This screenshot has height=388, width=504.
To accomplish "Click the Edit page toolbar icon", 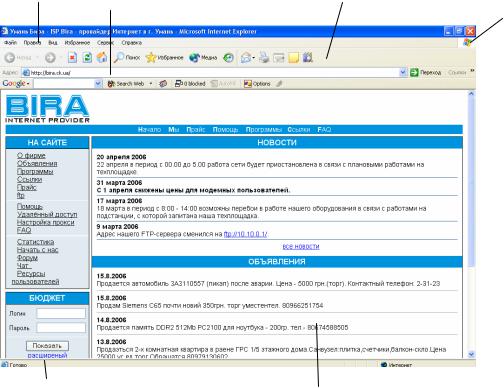I will tap(278, 58).
